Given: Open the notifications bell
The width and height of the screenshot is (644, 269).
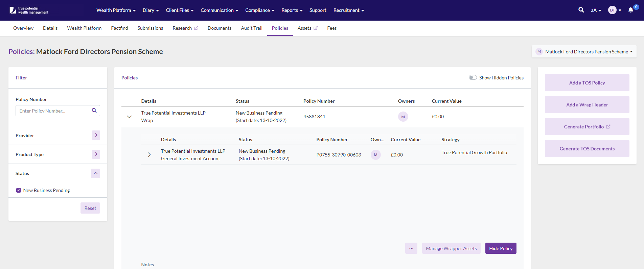Looking at the screenshot, I should tap(631, 10).
